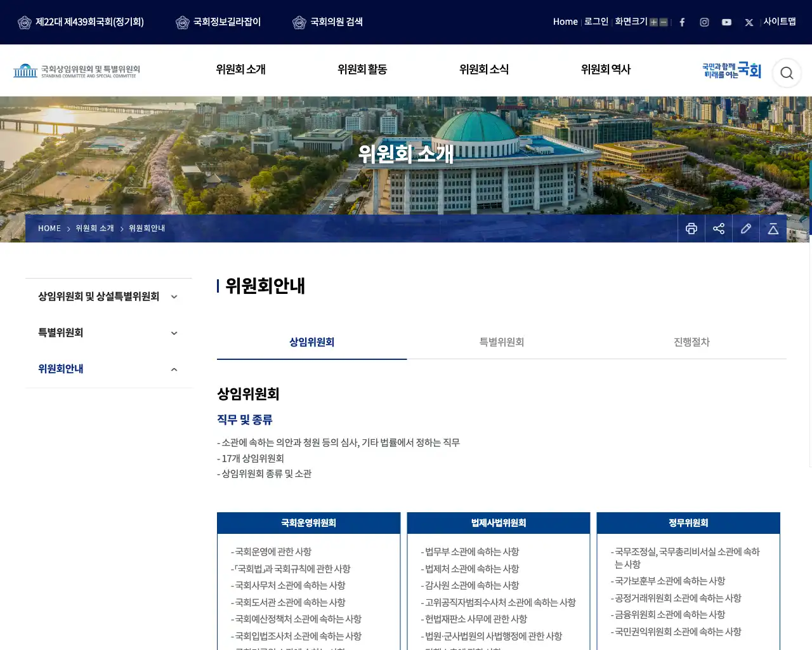Open 위원회 소식 main menu
Image resolution: width=812 pixels, height=650 pixels.
point(484,70)
